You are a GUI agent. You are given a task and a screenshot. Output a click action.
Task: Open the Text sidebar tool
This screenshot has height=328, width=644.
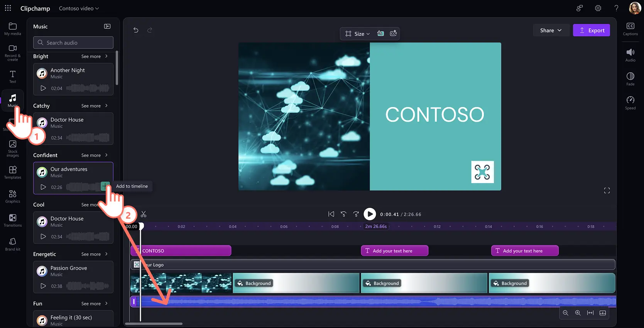pyautogui.click(x=13, y=76)
